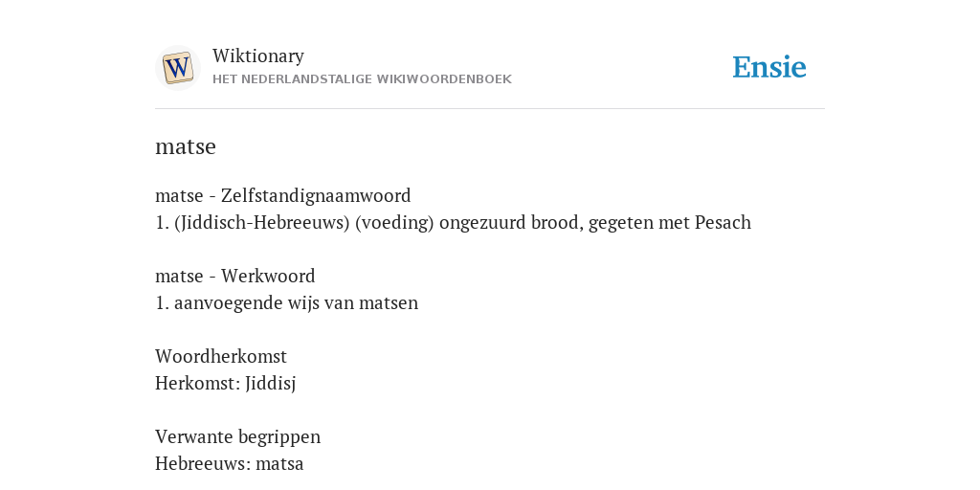Open the Ensie logo link
Image resolution: width=980 pixels, height=490 pixels.
[x=769, y=68]
